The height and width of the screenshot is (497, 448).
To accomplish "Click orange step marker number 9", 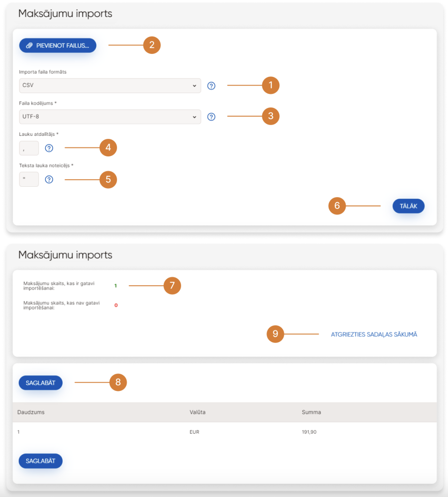I will click(275, 334).
